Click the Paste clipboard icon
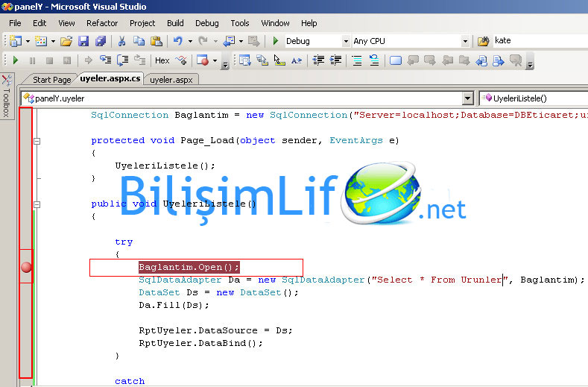The height and width of the screenshot is (387, 588). pyautogui.click(x=156, y=41)
